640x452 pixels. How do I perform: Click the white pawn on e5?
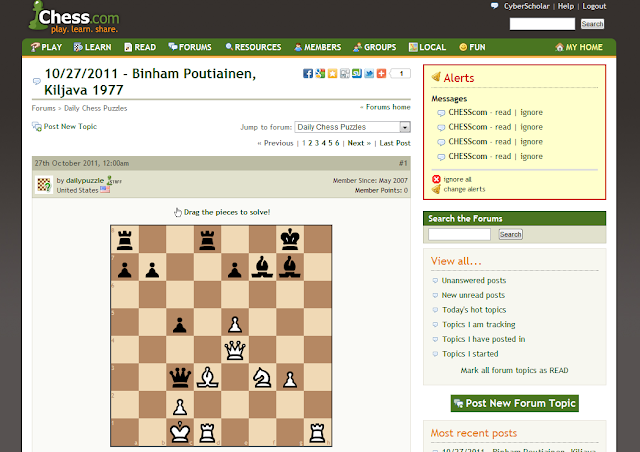tap(235, 324)
